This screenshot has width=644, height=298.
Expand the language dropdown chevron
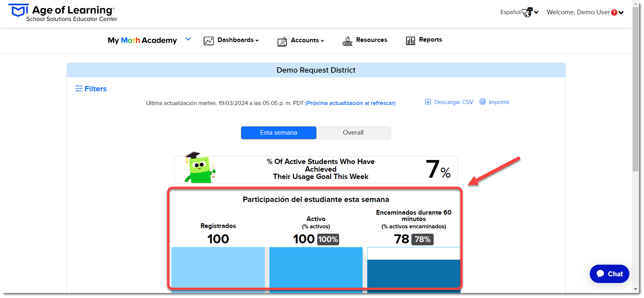pyautogui.click(x=536, y=12)
